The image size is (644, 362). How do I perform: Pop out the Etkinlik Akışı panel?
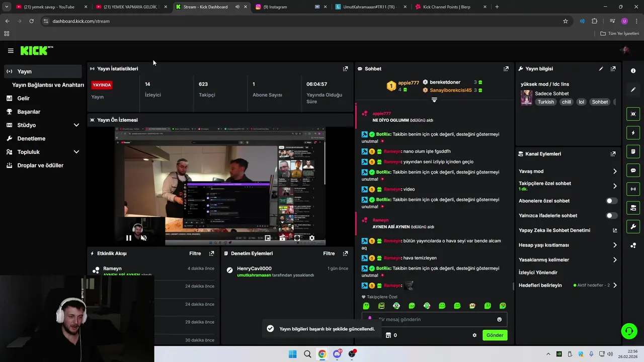211,253
